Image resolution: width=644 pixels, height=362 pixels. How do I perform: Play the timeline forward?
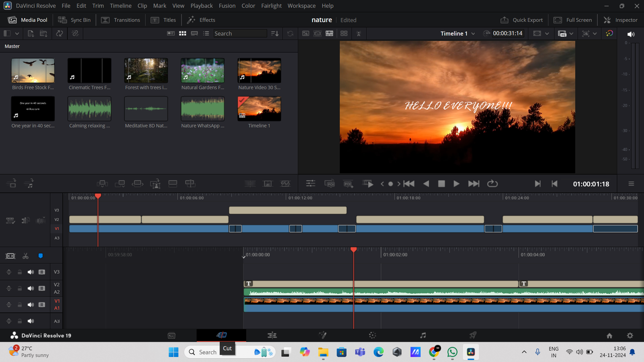tap(456, 184)
